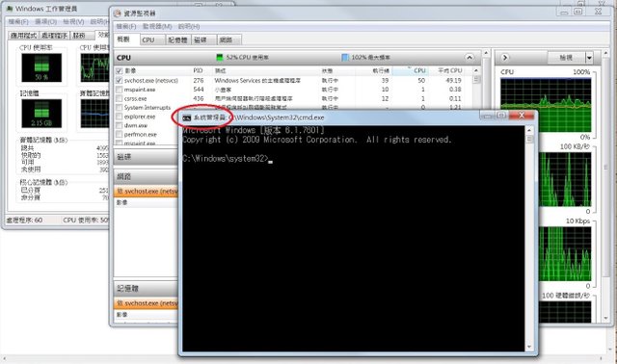Click the Windows Task Manager title bar icon

click(10, 9)
